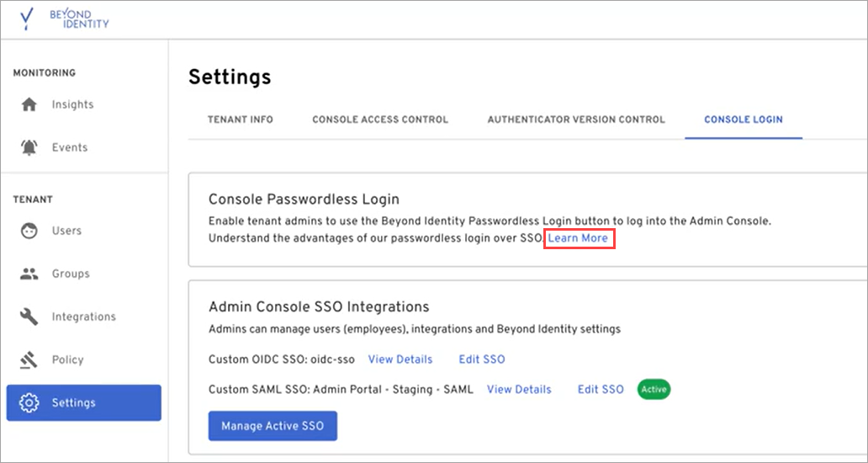Click the Settings gear icon in sidebar
The image size is (868, 463).
click(x=29, y=403)
